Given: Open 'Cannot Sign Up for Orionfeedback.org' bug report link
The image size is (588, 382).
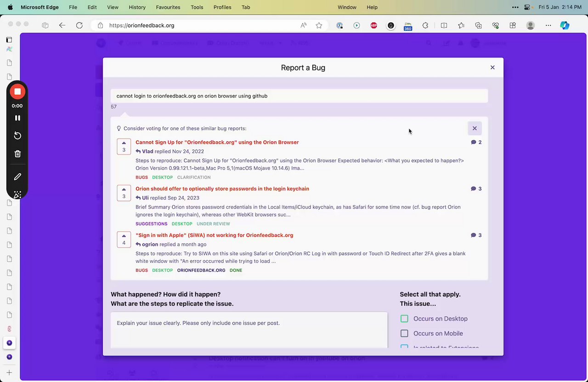Looking at the screenshot, I should (217, 143).
